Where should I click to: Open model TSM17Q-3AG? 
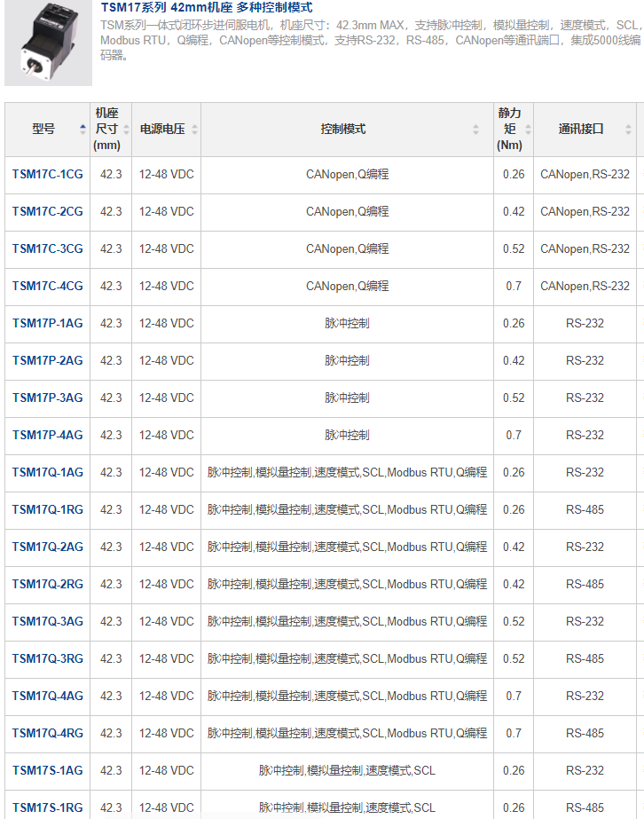coord(48,621)
